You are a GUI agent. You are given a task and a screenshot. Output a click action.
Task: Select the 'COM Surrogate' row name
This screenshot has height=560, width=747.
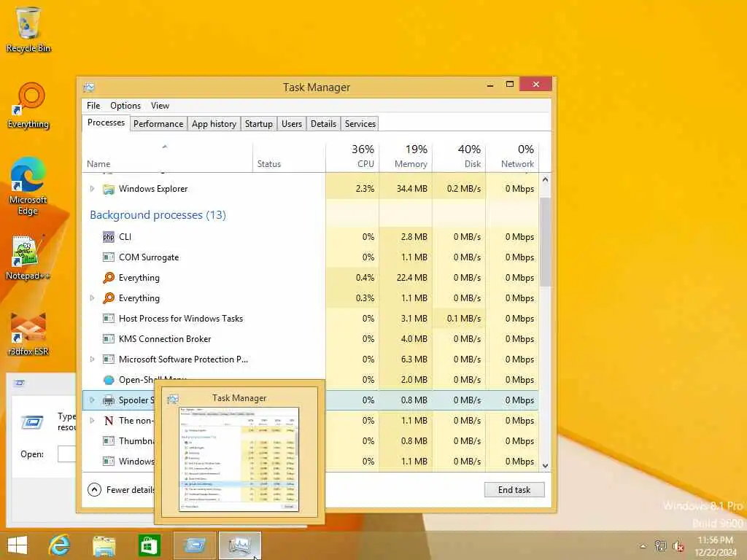point(149,257)
